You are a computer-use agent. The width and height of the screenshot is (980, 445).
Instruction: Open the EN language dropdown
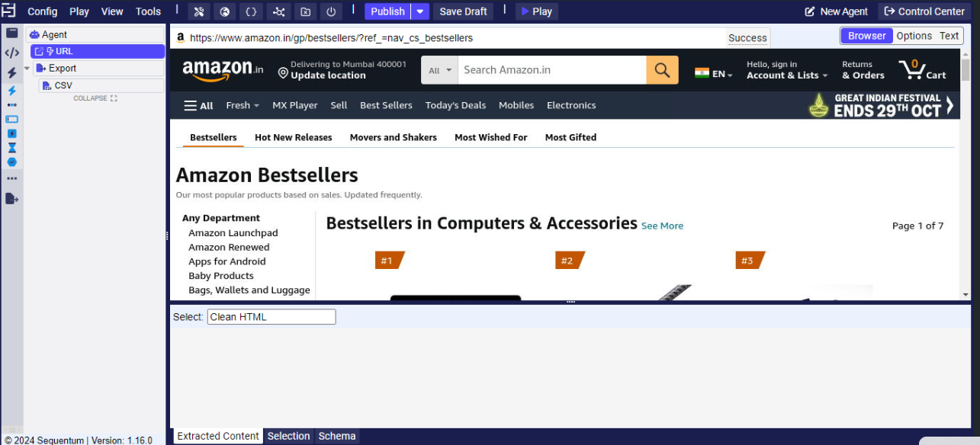tap(714, 74)
